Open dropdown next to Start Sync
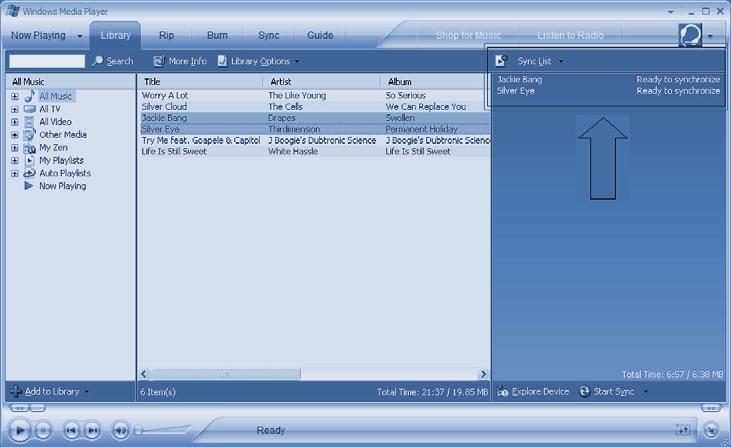This screenshot has width=731, height=447. click(x=646, y=392)
